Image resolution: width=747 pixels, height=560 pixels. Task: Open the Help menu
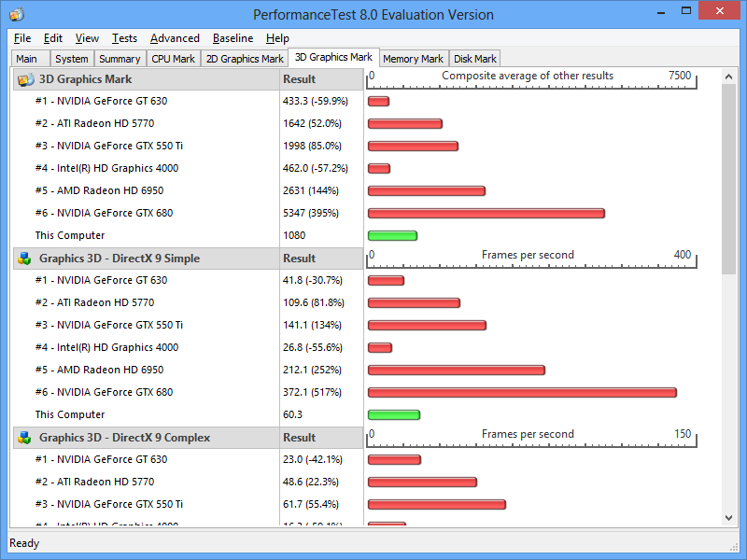277,38
